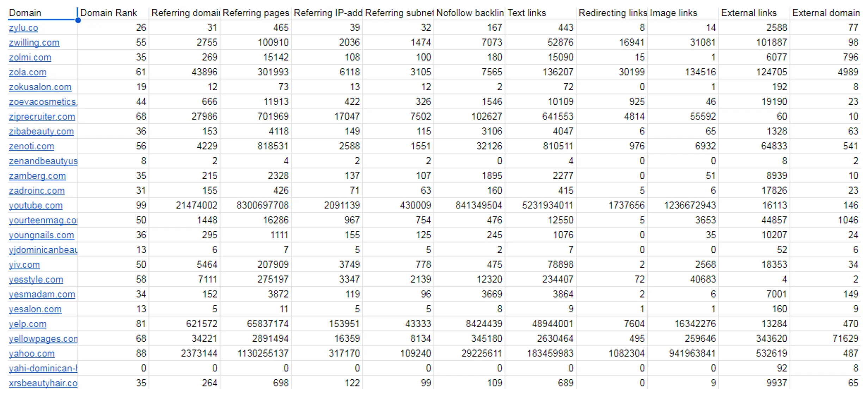Open the zylu.co domain link

point(23,28)
